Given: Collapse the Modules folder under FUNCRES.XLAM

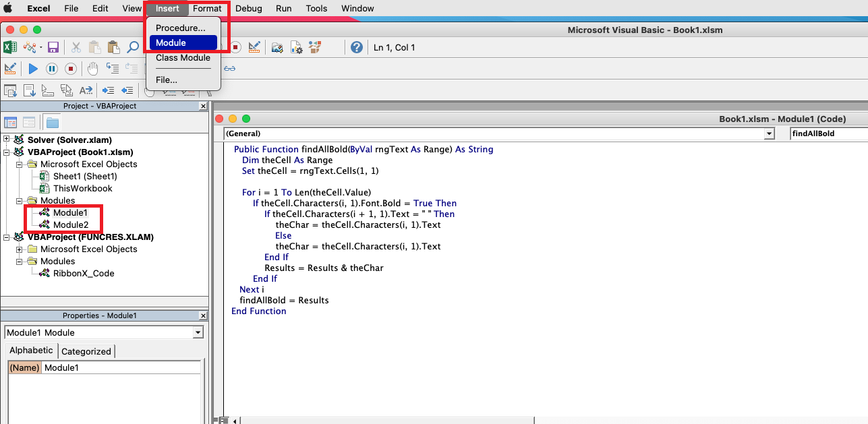Looking at the screenshot, I should click(19, 261).
